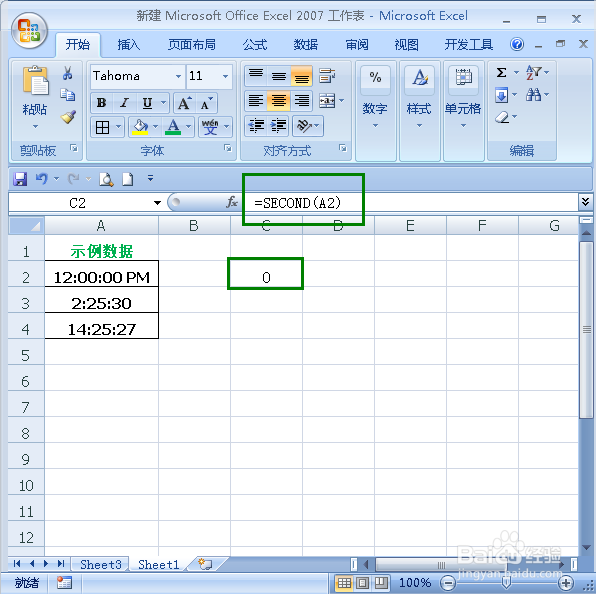Open customize quick access toolbar dropdown

pyautogui.click(x=151, y=178)
